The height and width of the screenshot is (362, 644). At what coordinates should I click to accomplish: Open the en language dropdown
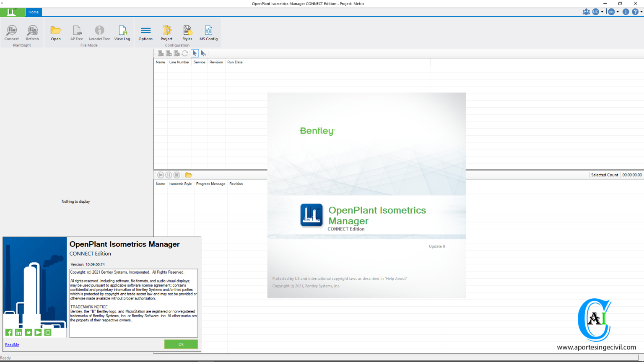click(613, 12)
